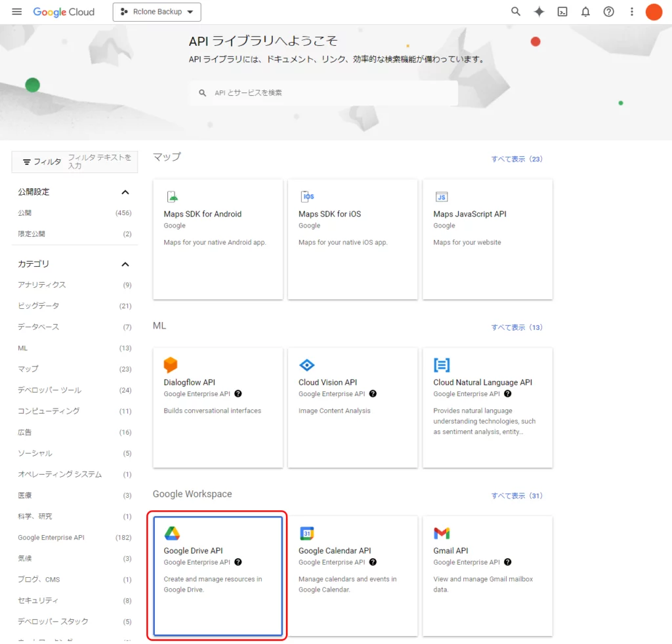The image size is (672, 644).
Task: Select the 気候 category
Action: pos(75,558)
